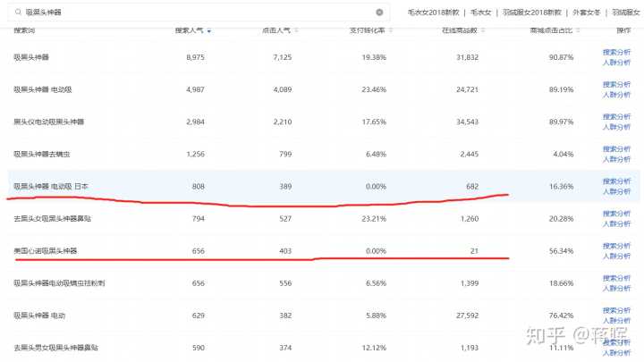Open 搜索分析 for 吸黑头神器 电动 (629)
This screenshot has height=362, width=644.
[x=616, y=310]
